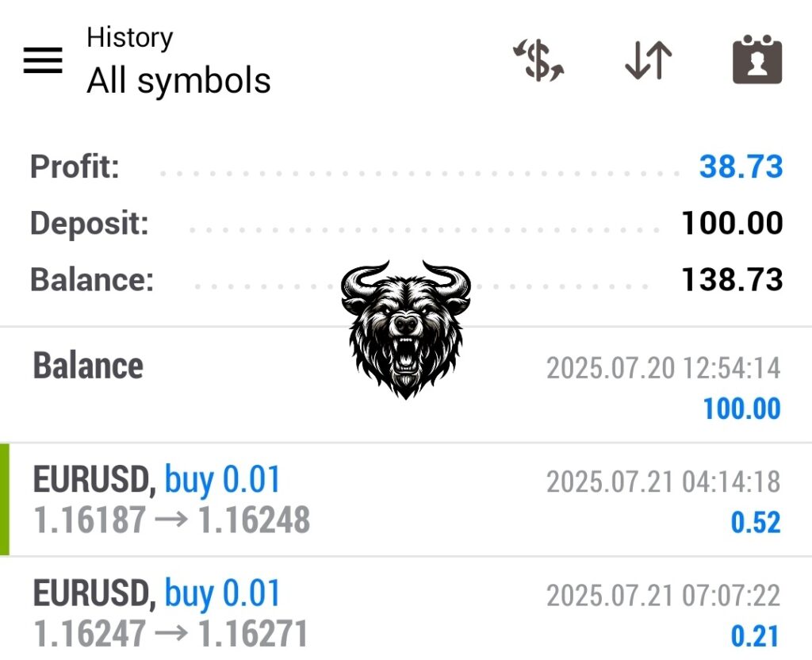Select the Deposit summary label
Screen dimensions: 812x660
point(90,224)
